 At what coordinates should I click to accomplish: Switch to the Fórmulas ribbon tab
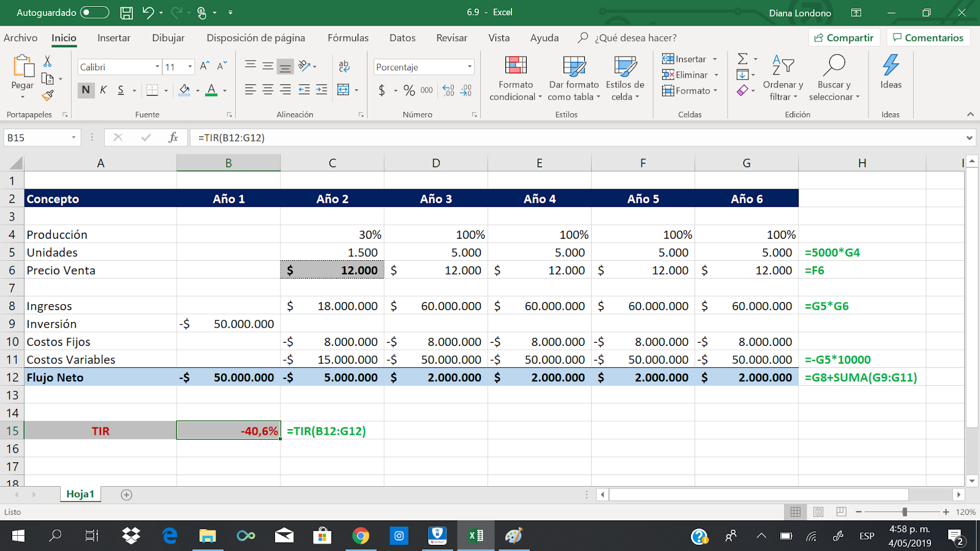(347, 37)
